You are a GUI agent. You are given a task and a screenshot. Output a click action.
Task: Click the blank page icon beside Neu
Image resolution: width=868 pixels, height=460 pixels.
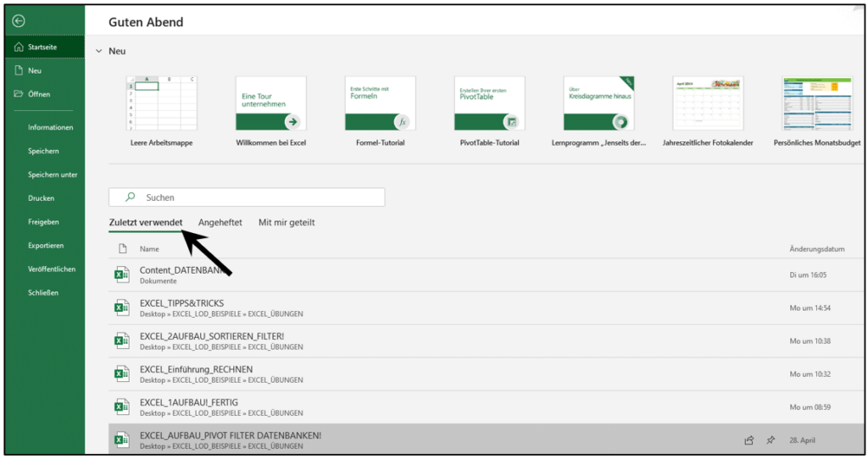tap(19, 70)
